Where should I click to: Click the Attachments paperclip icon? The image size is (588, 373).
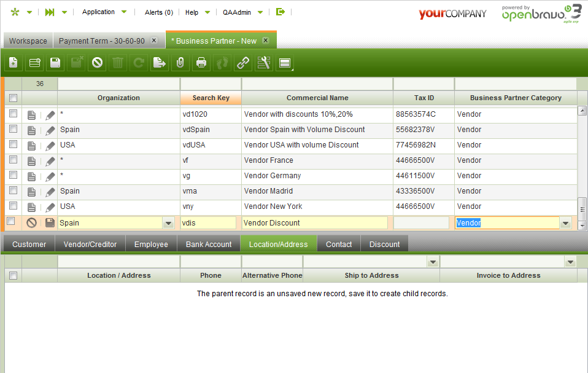(180, 63)
